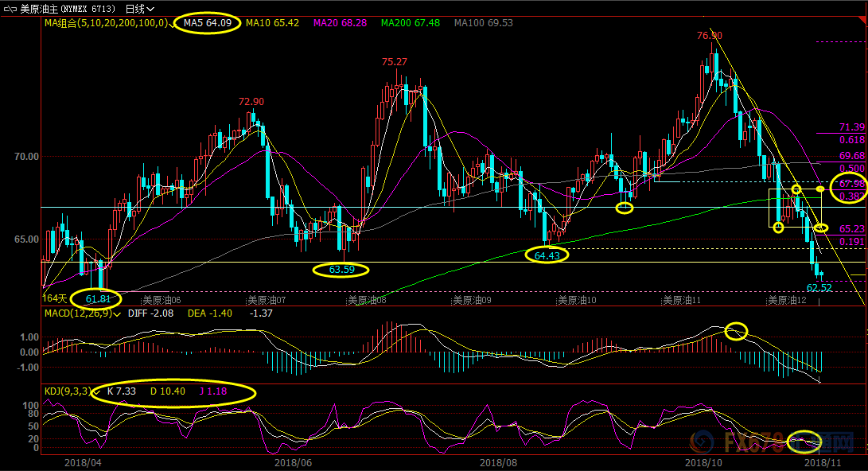This screenshot has height=471, width=868.
Task: Click the 63.59 low price label
Action: pyautogui.click(x=341, y=270)
